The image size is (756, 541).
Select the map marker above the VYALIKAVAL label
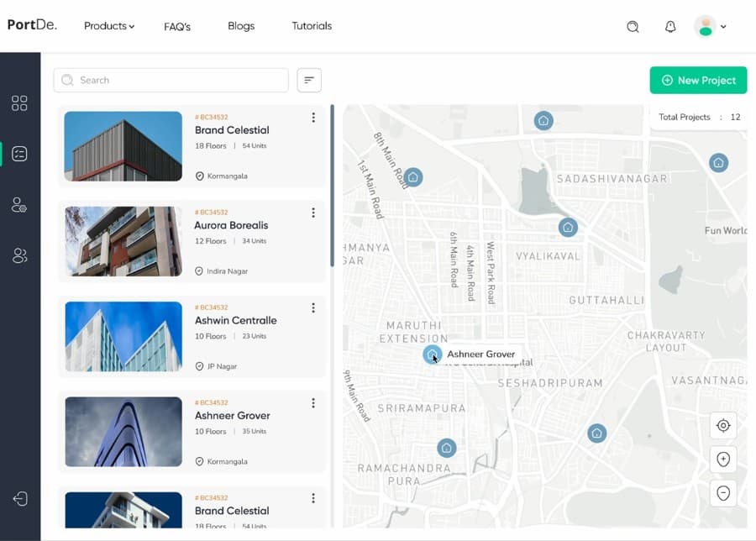568,227
